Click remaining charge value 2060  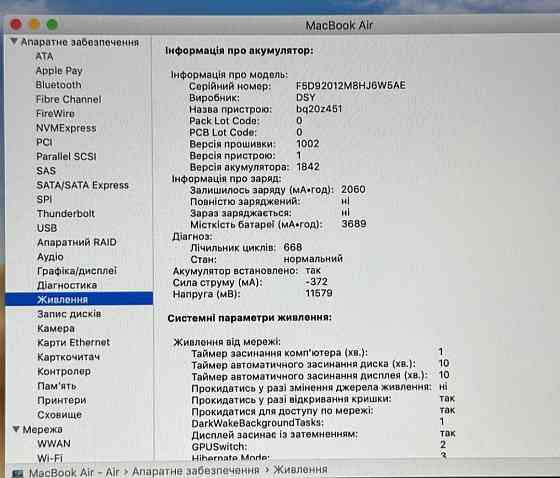[x=353, y=189]
